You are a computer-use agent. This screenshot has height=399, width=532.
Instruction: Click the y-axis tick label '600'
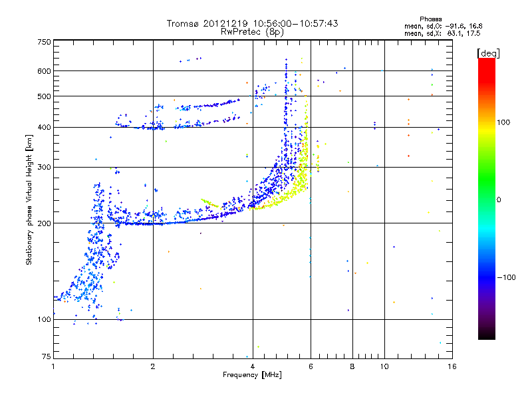point(44,71)
